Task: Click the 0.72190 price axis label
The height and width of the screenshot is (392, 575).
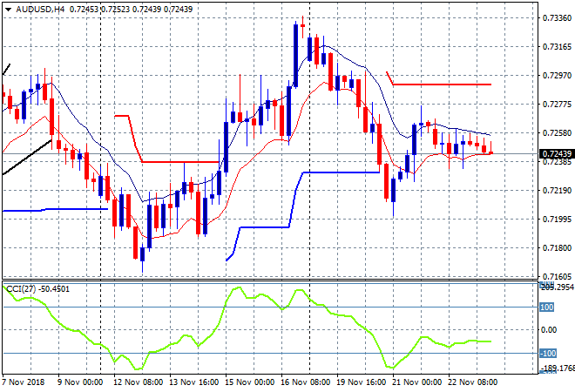Action: (x=557, y=190)
